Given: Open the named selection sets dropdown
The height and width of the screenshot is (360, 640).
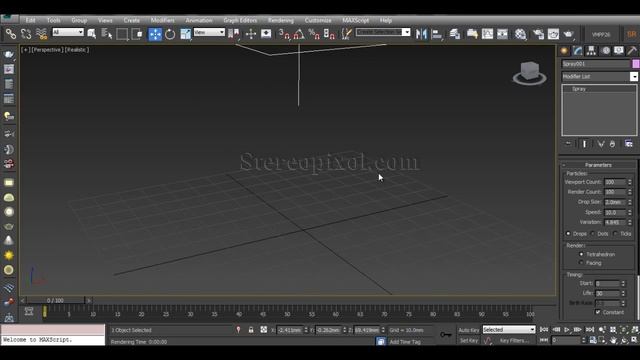Looking at the screenshot, I should coord(383,32).
